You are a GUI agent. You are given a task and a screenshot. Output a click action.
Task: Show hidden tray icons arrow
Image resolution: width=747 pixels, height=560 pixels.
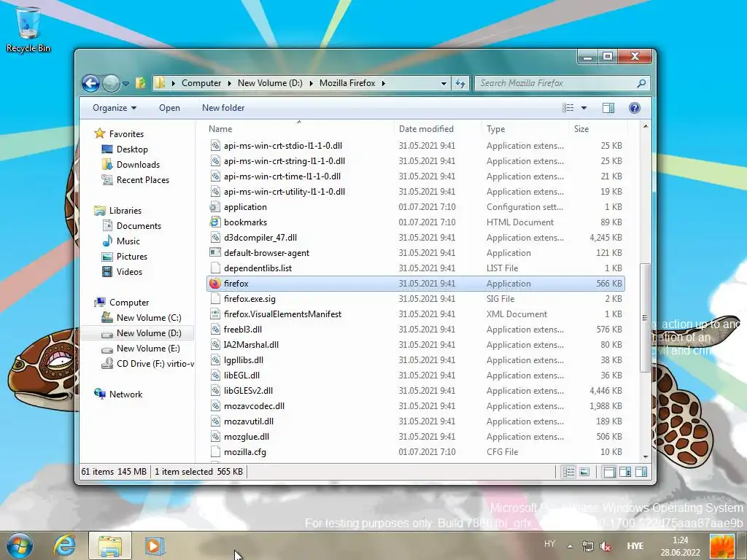point(570,546)
